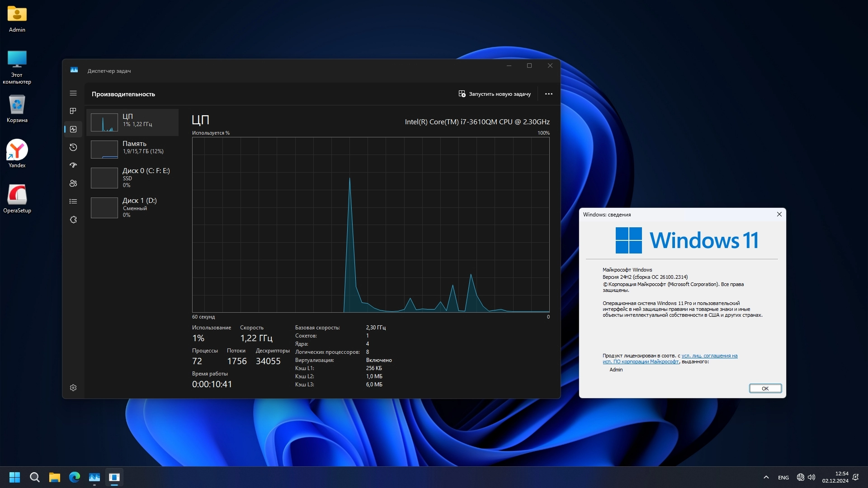Viewport: 868px width, 488px height.
Task: Open the three-dot more options menu
Action: point(548,94)
